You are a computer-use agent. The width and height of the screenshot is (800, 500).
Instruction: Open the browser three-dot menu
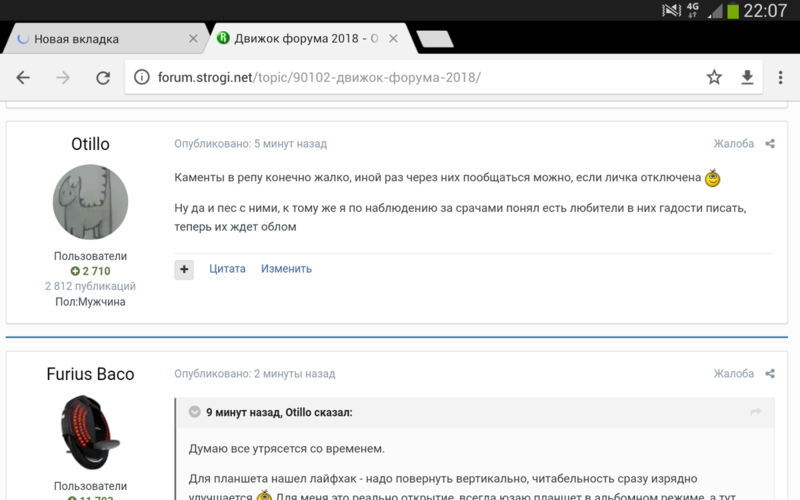(780, 78)
